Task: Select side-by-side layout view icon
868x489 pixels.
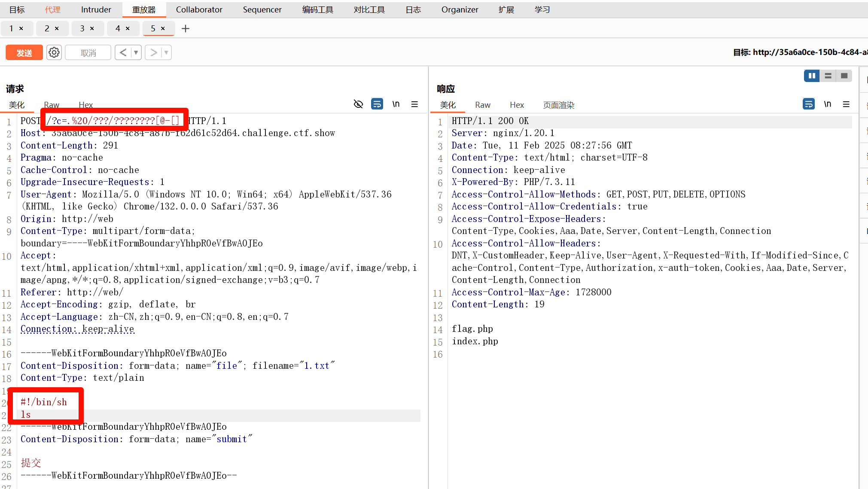Action: (812, 76)
